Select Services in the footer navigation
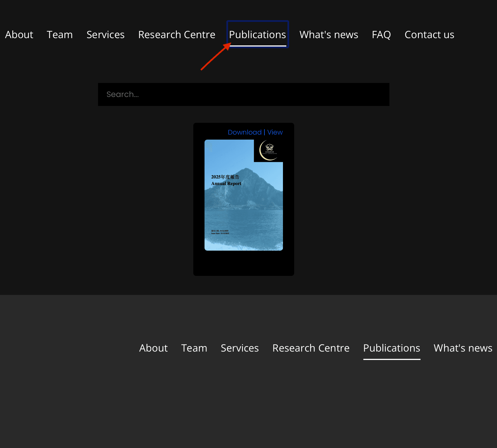The height and width of the screenshot is (448, 497). [240, 348]
